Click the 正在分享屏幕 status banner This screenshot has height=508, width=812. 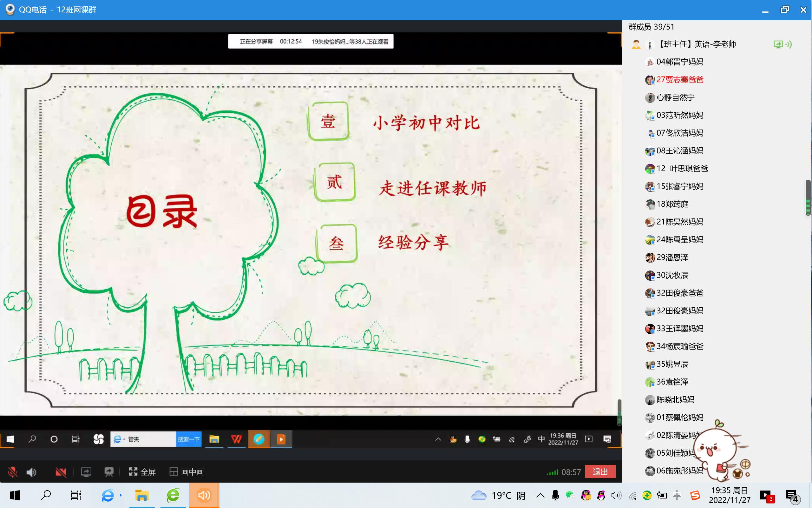click(311, 41)
